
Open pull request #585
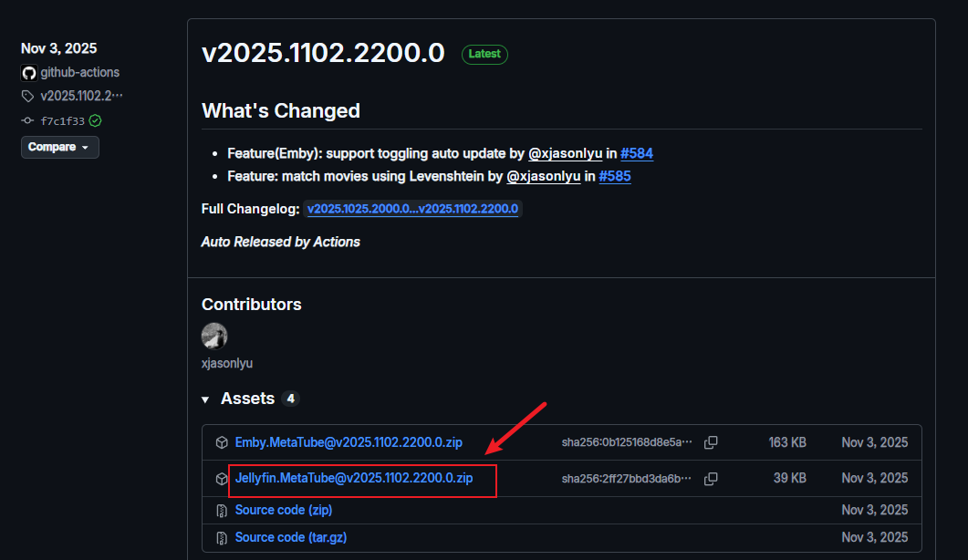pos(615,176)
